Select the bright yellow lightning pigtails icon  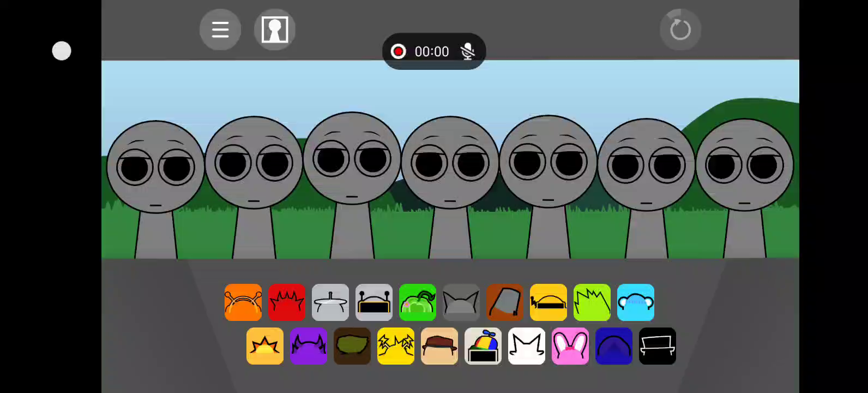[x=396, y=346]
